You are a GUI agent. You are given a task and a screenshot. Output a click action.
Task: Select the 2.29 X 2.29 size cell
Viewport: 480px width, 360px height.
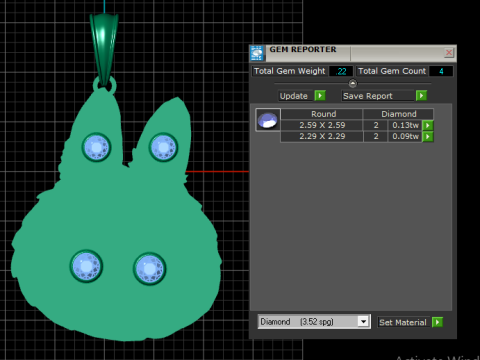tap(322, 136)
